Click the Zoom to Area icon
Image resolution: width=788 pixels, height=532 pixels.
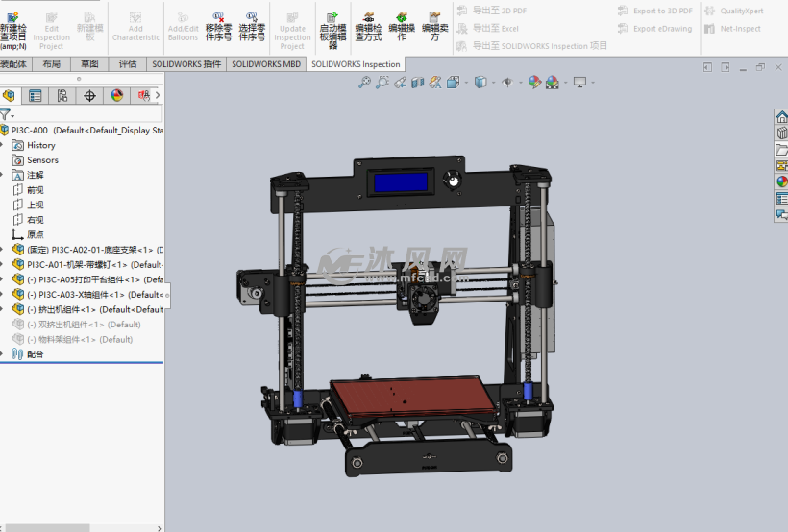382,82
